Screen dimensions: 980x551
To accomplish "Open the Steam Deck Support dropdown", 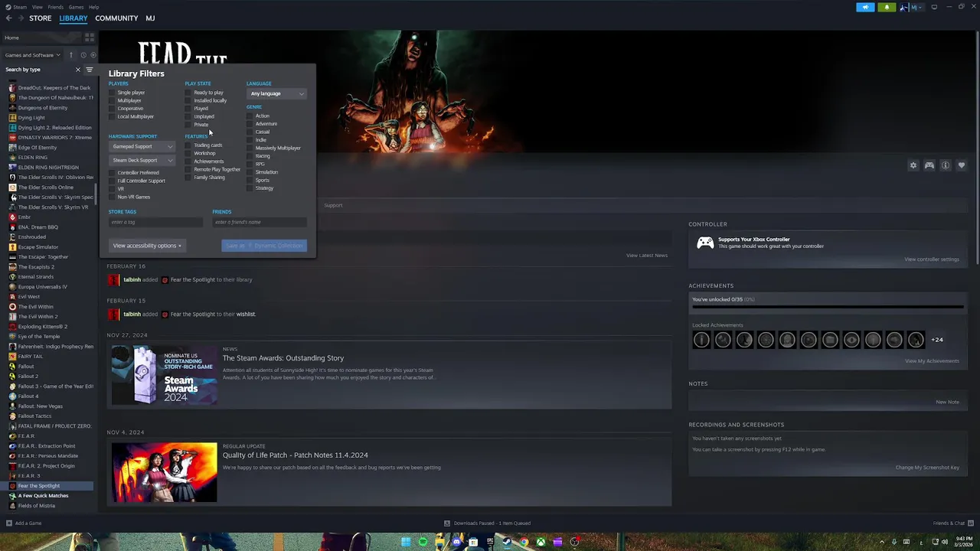I will (x=142, y=160).
